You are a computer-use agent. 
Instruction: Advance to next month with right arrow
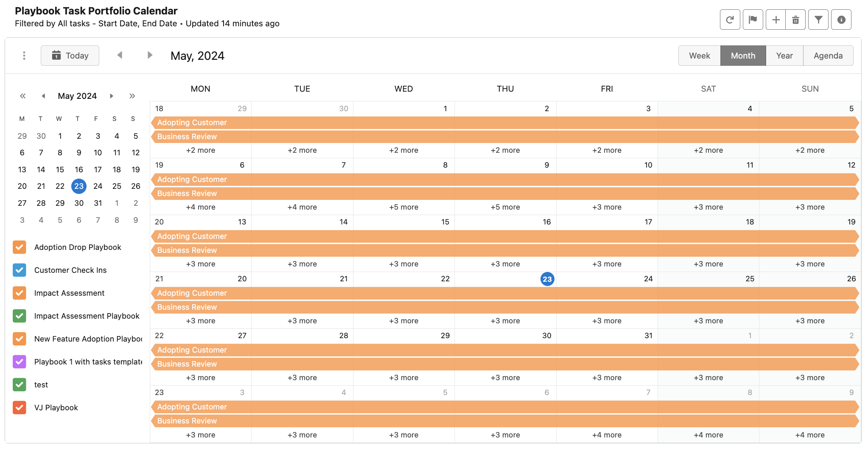click(x=150, y=55)
